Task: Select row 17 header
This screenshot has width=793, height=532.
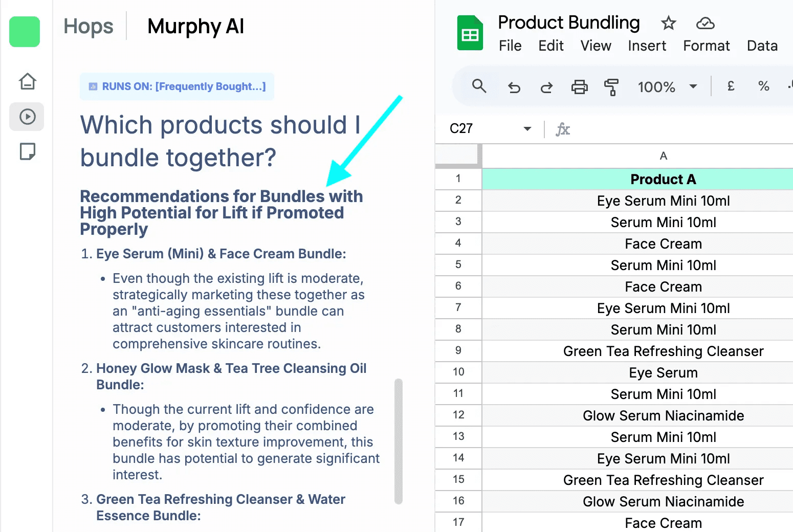Action: tap(458, 522)
